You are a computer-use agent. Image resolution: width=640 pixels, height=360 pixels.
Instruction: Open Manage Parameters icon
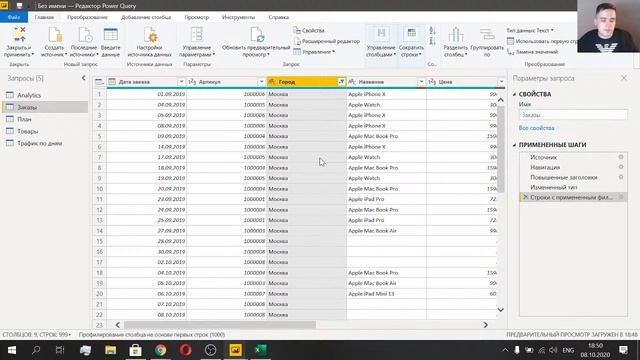click(197, 35)
